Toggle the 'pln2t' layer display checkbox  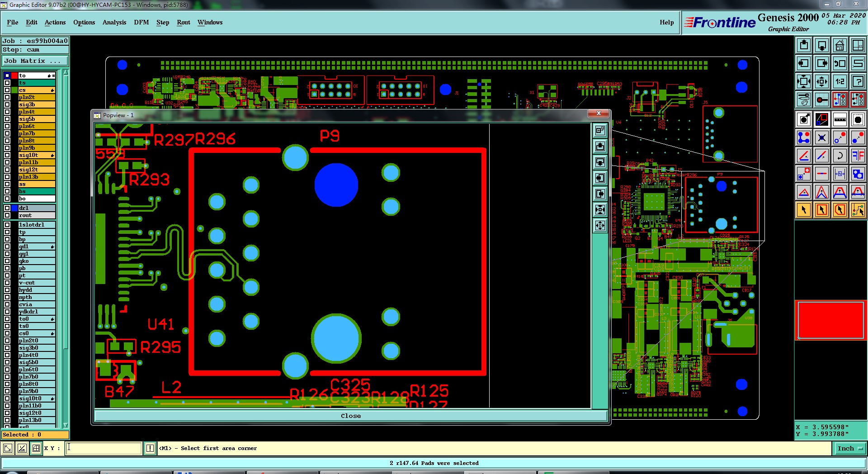point(7,97)
